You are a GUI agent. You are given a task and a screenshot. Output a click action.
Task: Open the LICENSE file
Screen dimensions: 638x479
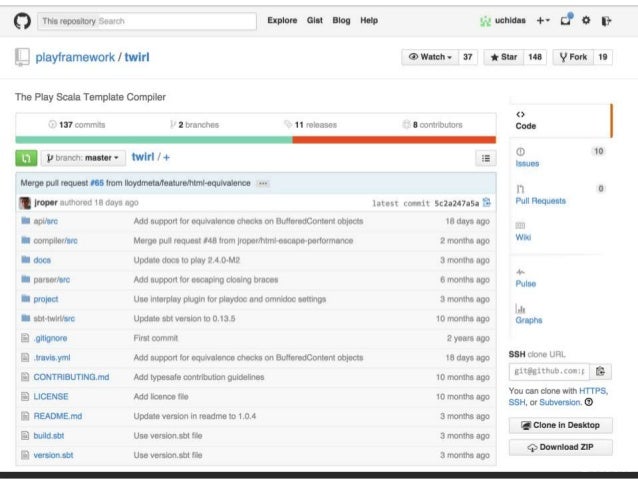[x=51, y=397]
